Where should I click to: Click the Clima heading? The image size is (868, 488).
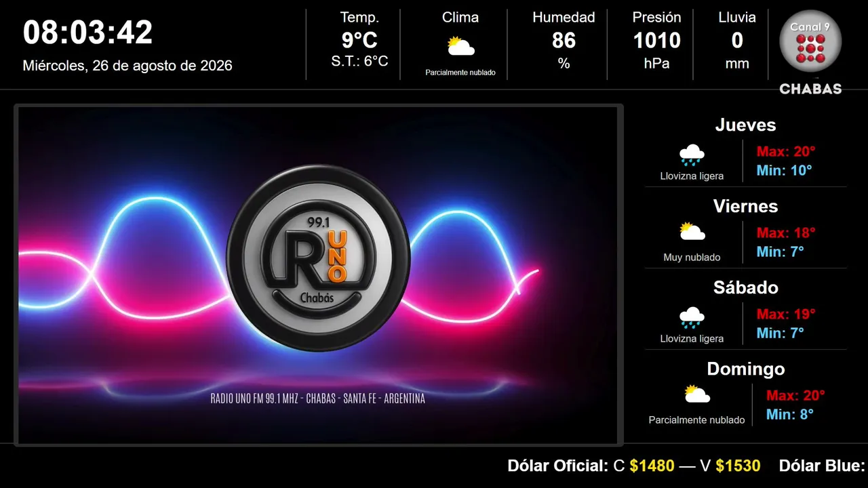[460, 18]
